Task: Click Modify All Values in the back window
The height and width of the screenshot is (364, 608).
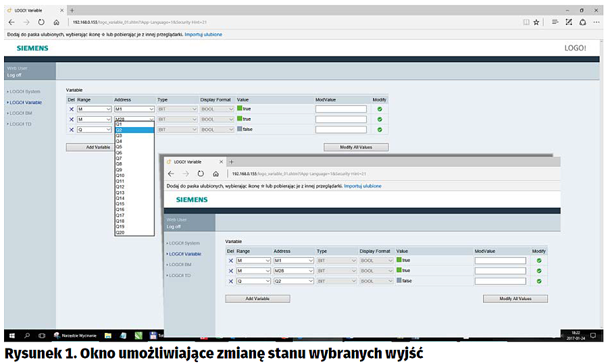Action: tap(355, 147)
